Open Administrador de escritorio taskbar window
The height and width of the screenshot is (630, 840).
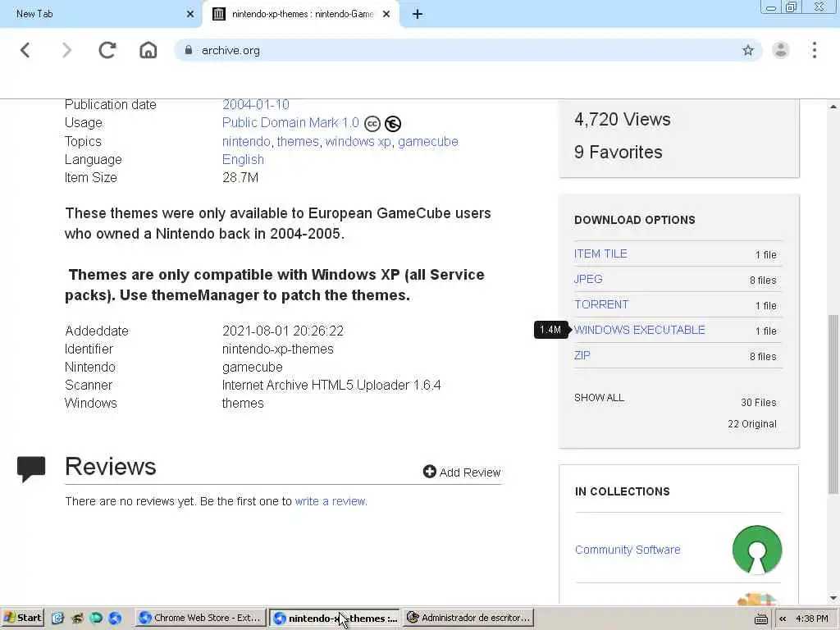[468, 619]
